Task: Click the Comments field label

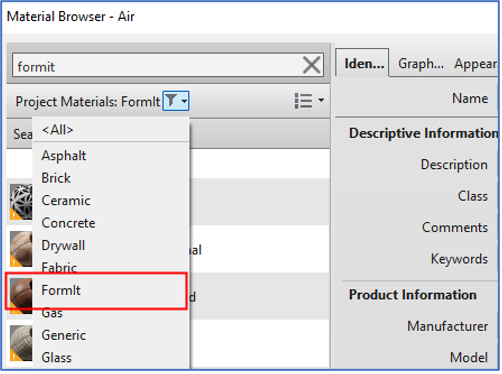Action: pos(455,227)
